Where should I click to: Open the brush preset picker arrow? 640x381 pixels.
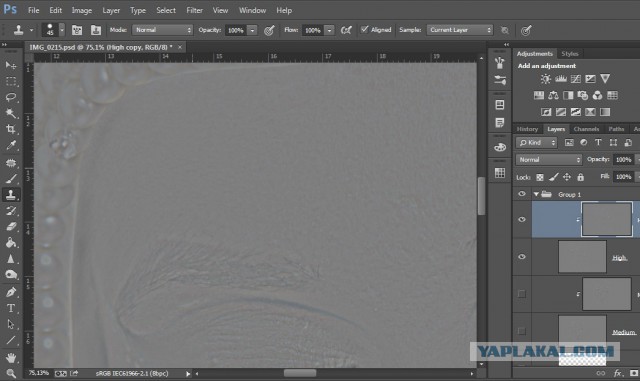(62, 30)
